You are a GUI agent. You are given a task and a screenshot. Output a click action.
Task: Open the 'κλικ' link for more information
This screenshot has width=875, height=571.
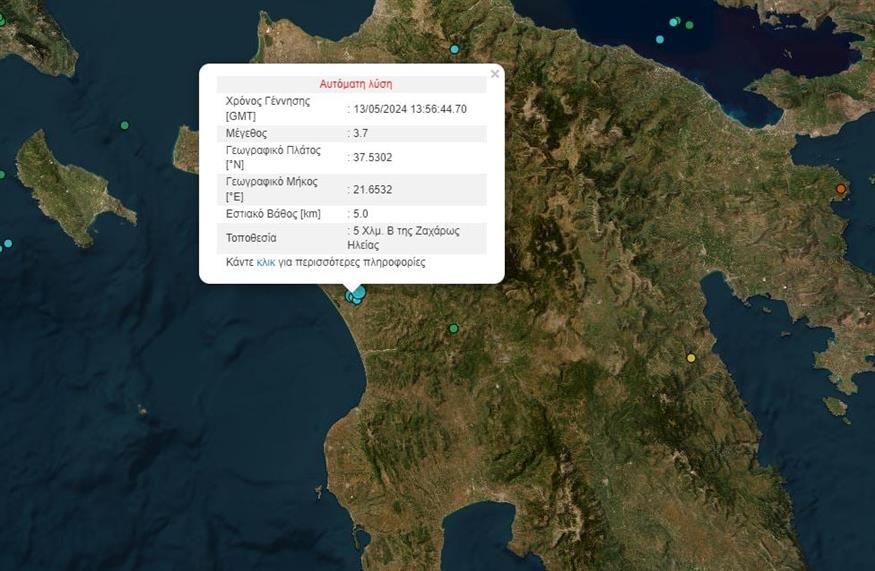point(266,262)
